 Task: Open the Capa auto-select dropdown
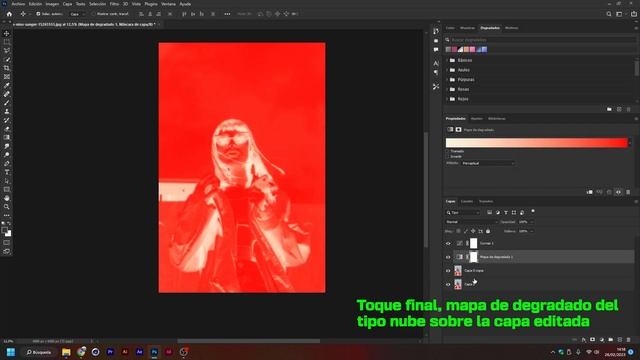77,14
